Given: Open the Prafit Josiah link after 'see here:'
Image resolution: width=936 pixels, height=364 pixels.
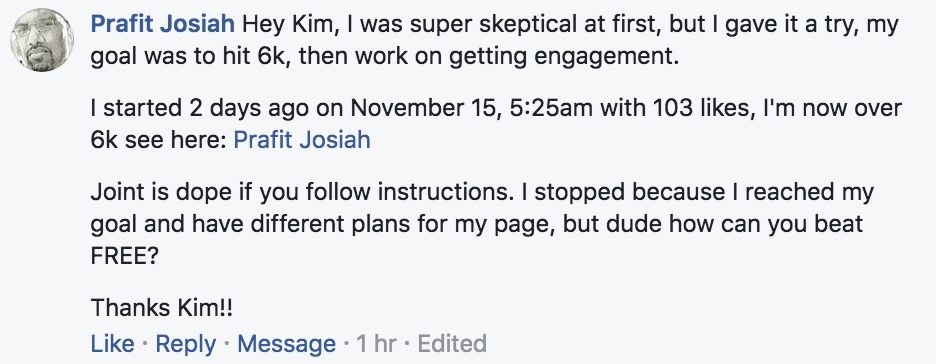Looking at the screenshot, I should [302, 140].
